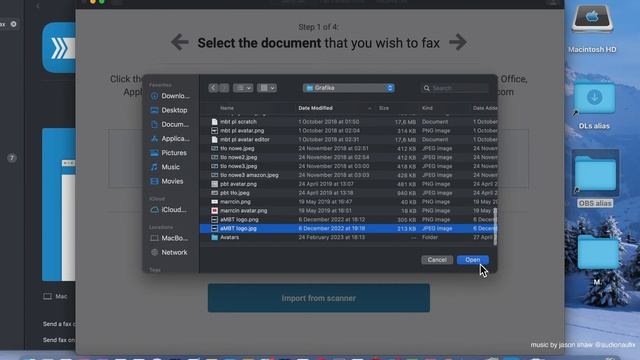Image resolution: width=640 pixels, height=360 pixels.
Task: Open the grouping options dropdown
Action: (x=267, y=88)
